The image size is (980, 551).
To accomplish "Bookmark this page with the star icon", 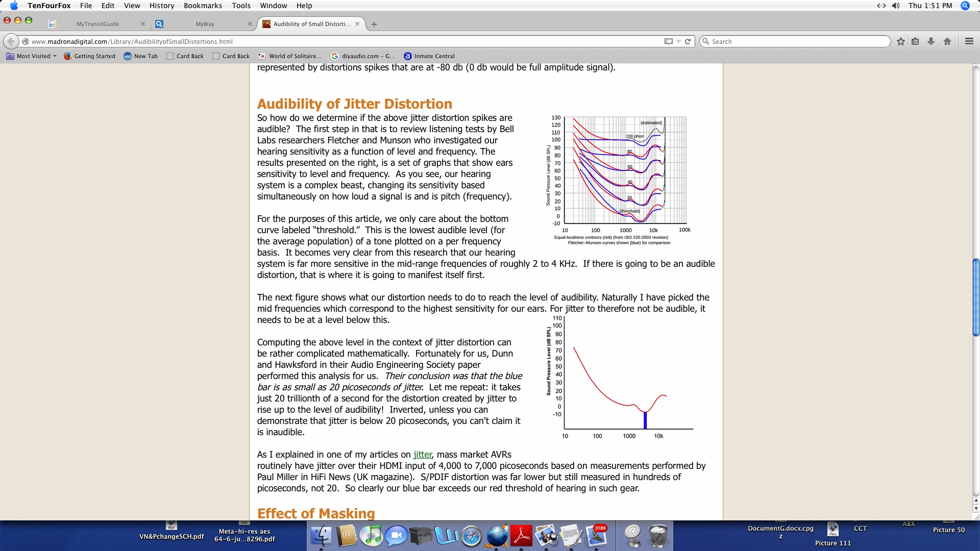I will [901, 41].
